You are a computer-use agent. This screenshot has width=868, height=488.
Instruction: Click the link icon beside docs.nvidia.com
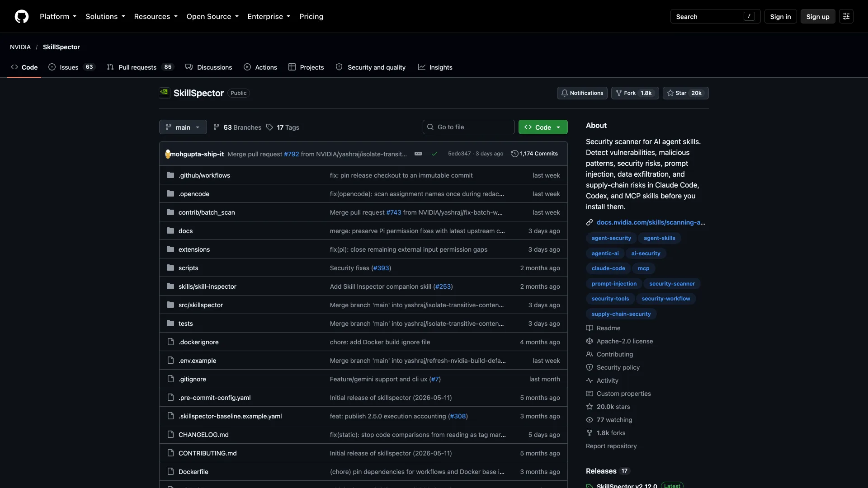tap(590, 223)
